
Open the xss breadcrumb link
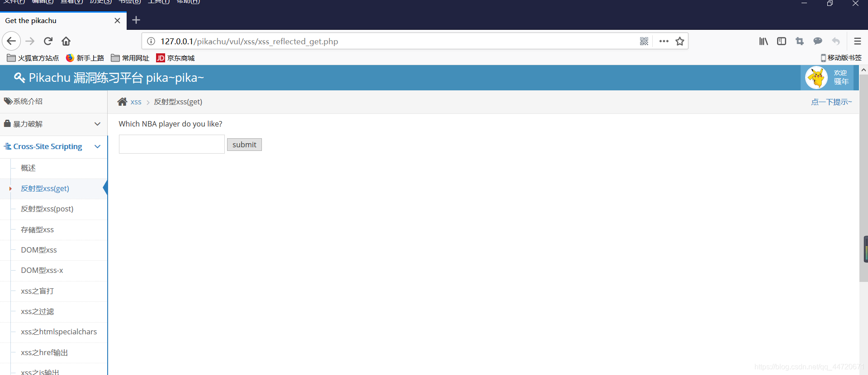pyautogui.click(x=136, y=102)
